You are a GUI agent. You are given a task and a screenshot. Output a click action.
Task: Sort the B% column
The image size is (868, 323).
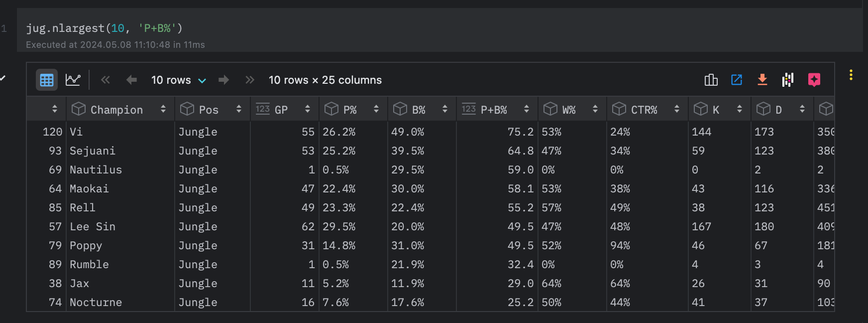(x=445, y=109)
